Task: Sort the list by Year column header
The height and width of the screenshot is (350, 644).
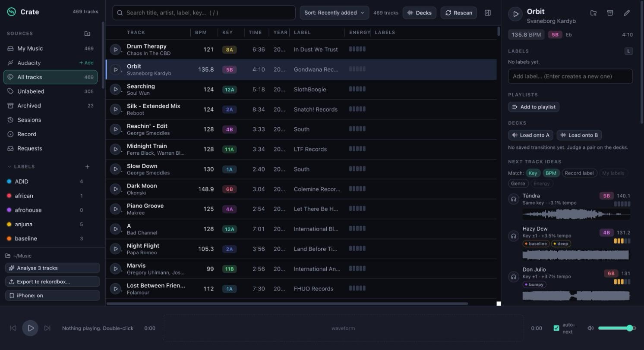Action: 280,32
